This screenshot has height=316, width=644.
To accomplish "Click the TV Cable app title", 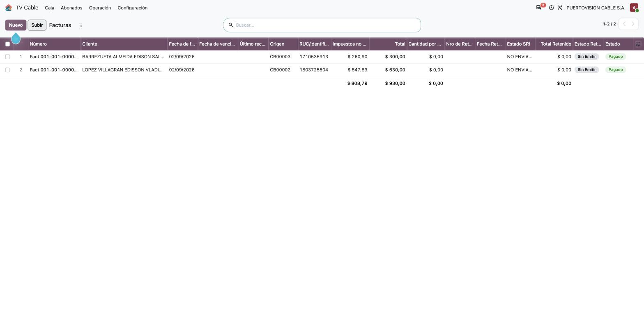I will pyautogui.click(x=27, y=8).
